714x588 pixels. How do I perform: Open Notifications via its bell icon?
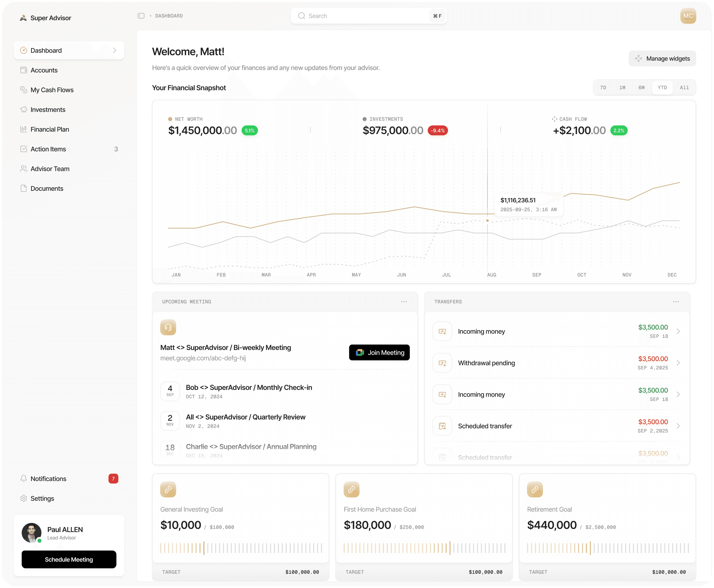click(x=24, y=478)
